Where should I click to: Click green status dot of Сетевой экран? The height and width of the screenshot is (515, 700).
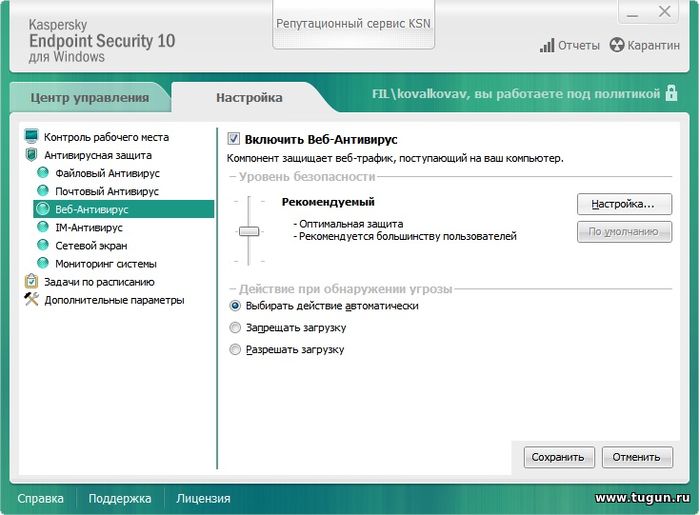[43, 245]
